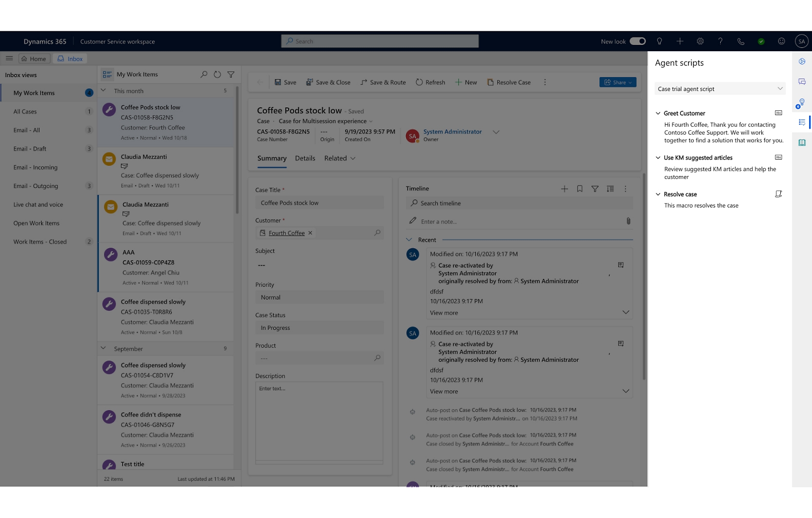Open the lightbulb ideas icon in top bar
Screen dimensions: 812x518
coord(659,41)
